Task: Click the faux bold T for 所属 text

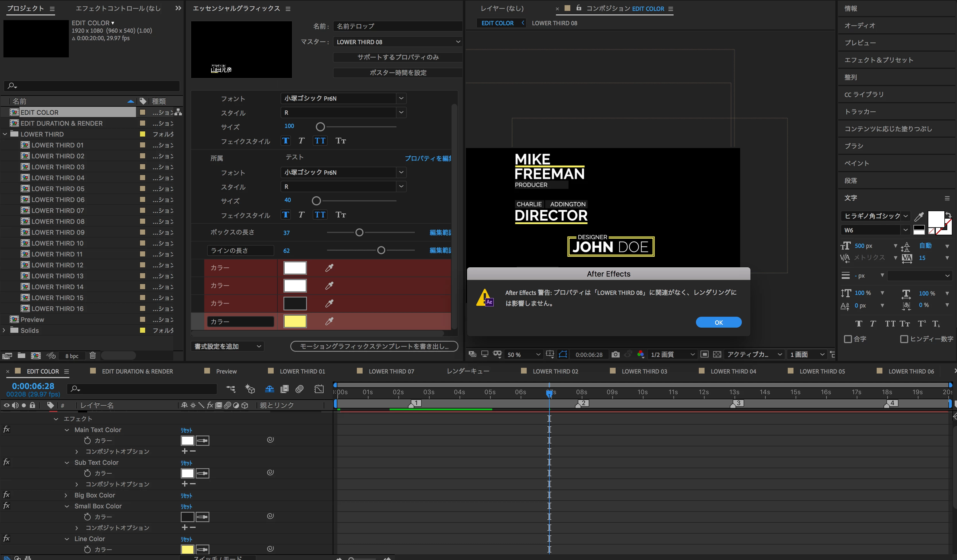Action: pyautogui.click(x=286, y=215)
